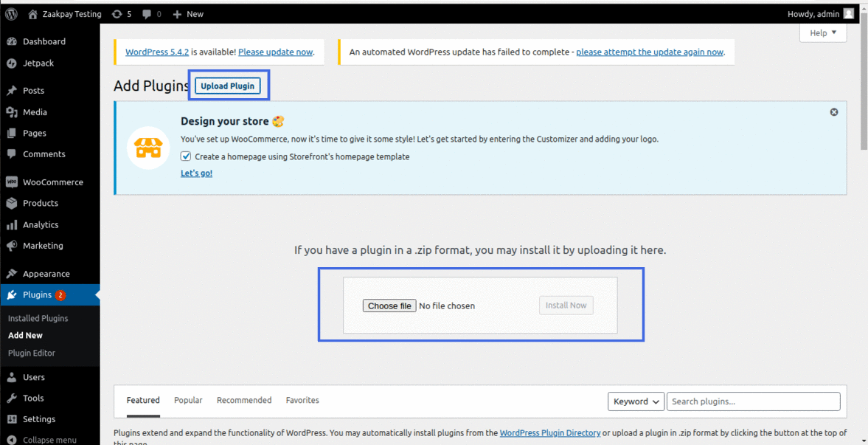Image resolution: width=868 pixels, height=445 pixels.
Task: Click the Jetpack icon in sidebar
Action: pyautogui.click(x=12, y=63)
